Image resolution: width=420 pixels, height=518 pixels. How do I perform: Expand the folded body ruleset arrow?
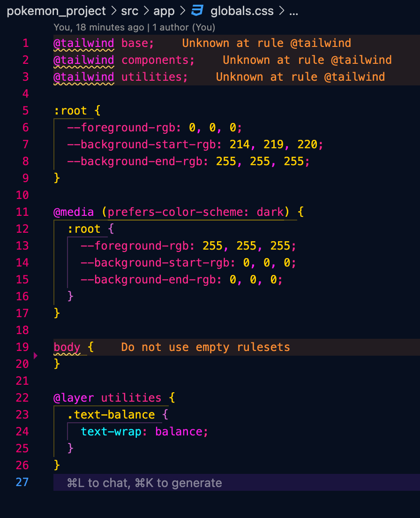coord(36,356)
